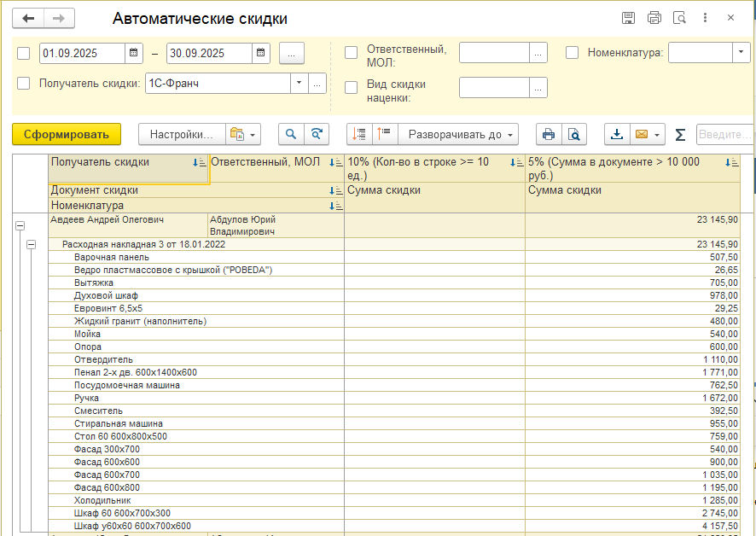Go forward with the right arrow button
Screen dimensions: 756x536
coord(59,19)
